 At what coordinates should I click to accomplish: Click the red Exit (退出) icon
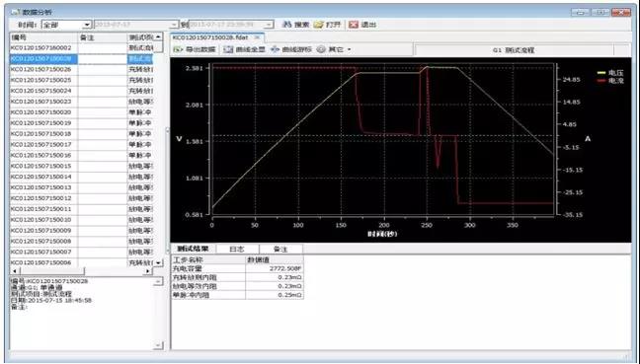click(x=354, y=25)
